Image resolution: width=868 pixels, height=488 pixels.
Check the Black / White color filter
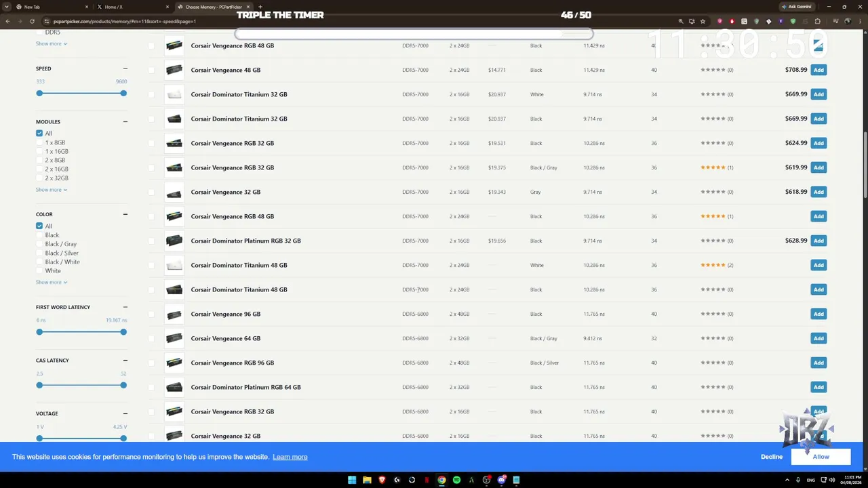click(x=39, y=262)
